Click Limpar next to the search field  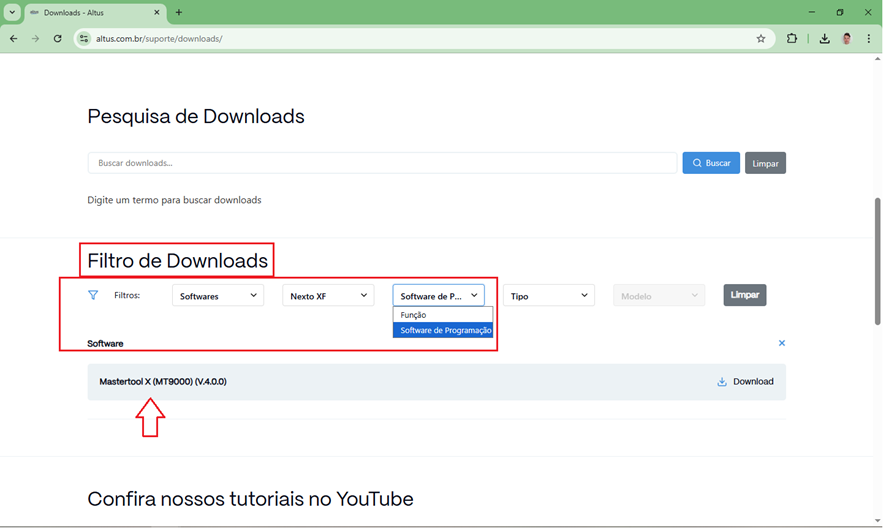pyautogui.click(x=765, y=163)
